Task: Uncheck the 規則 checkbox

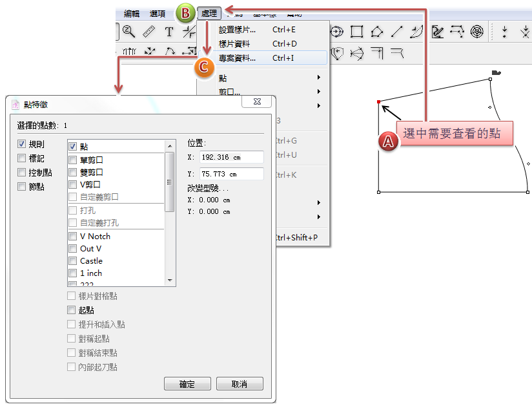Action: (x=22, y=144)
